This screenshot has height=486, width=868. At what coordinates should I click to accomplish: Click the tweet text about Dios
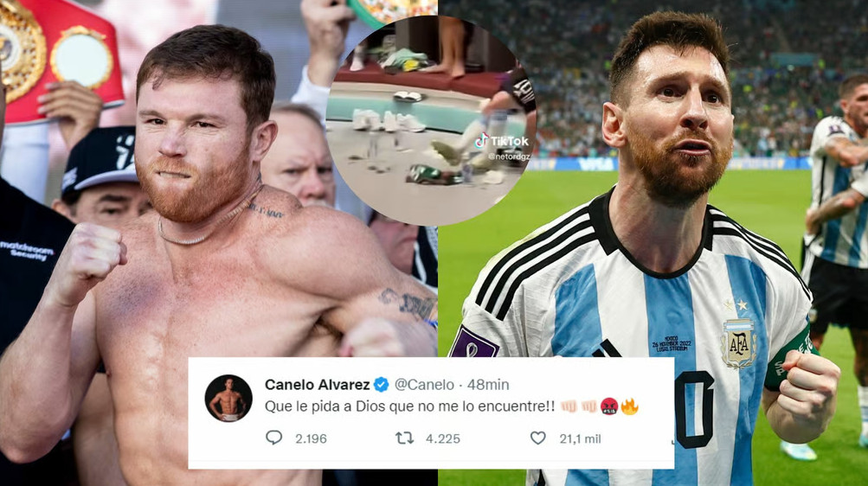(x=409, y=407)
